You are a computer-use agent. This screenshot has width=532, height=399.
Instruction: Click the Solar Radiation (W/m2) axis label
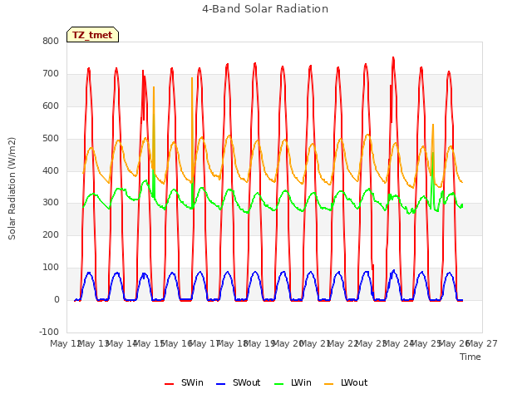pos(12,189)
